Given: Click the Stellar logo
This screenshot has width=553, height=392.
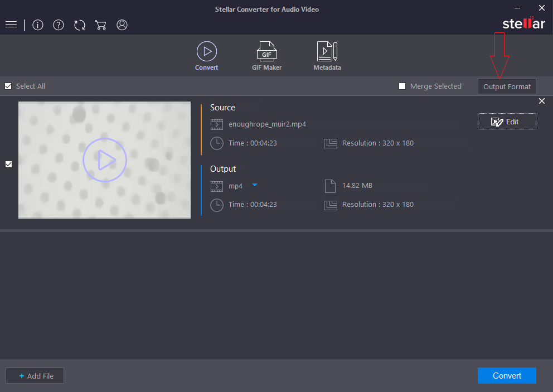Looking at the screenshot, I should [523, 23].
